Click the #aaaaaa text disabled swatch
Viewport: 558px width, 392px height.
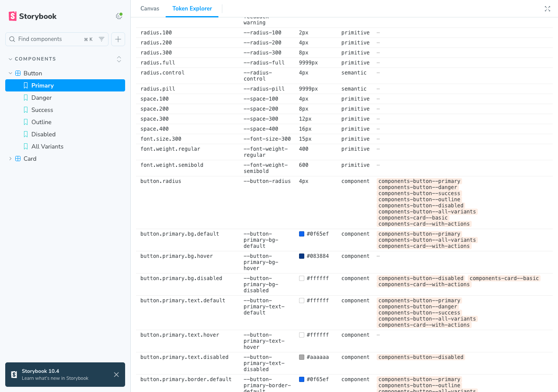pyautogui.click(x=302, y=357)
